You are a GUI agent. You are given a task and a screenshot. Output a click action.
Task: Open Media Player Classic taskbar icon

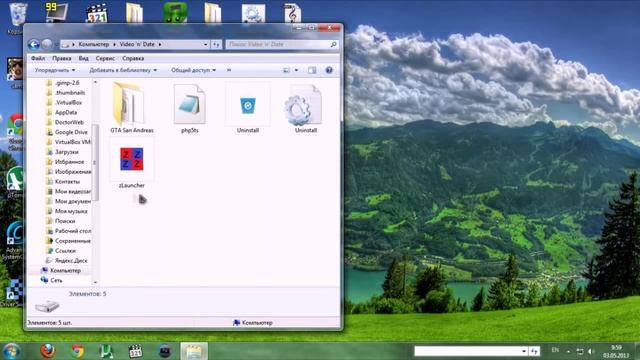pos(136,351)
